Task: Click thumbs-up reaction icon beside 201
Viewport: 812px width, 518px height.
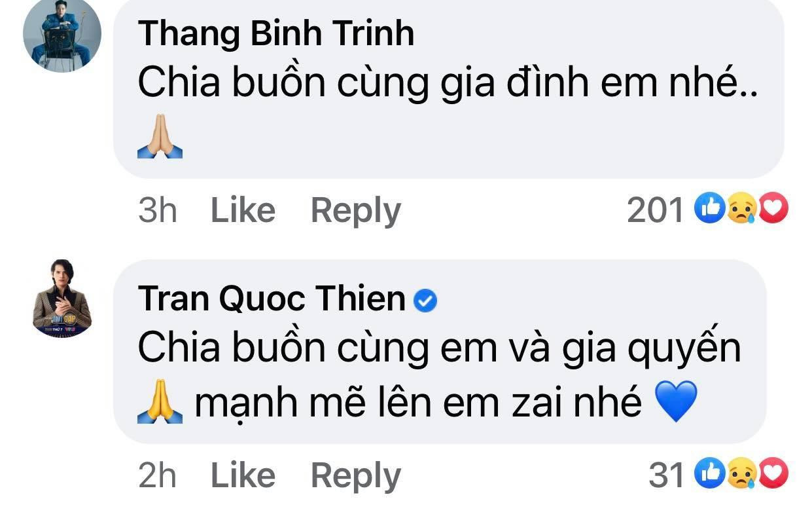Action: [x=709, y=210]
